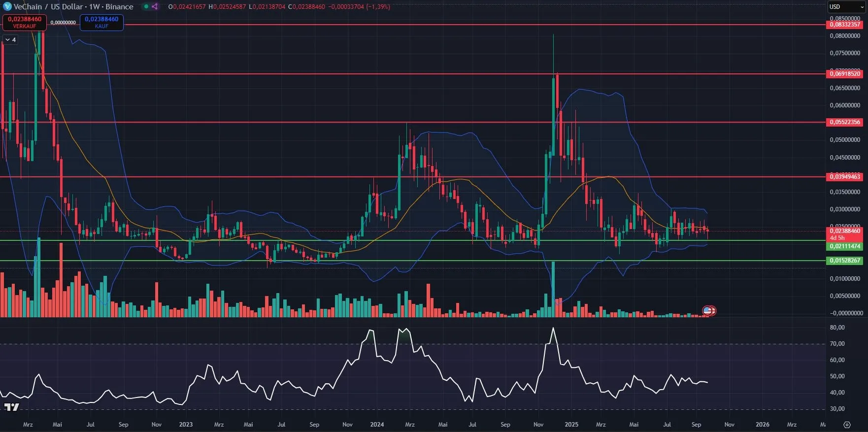This screenshot has height=432, width=868.
Task: Select the 0,08332357 red price level label
Action: (x=844, y=25)
